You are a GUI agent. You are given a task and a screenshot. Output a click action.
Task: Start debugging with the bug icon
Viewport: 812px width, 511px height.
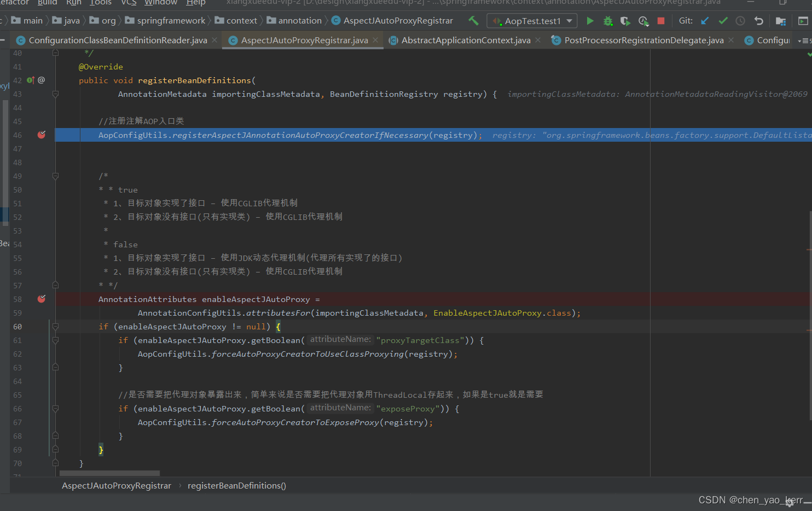pyautogui.click(x=607, y=21)
